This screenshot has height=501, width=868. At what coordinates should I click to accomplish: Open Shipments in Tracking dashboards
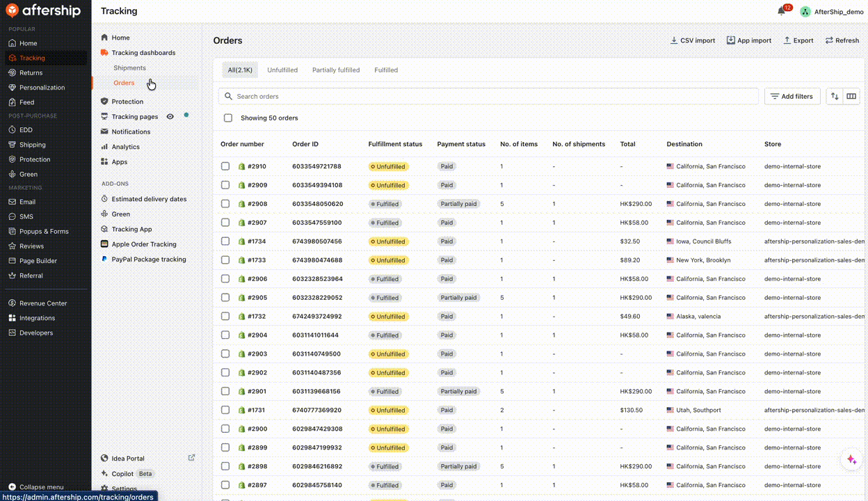point(129,68)
